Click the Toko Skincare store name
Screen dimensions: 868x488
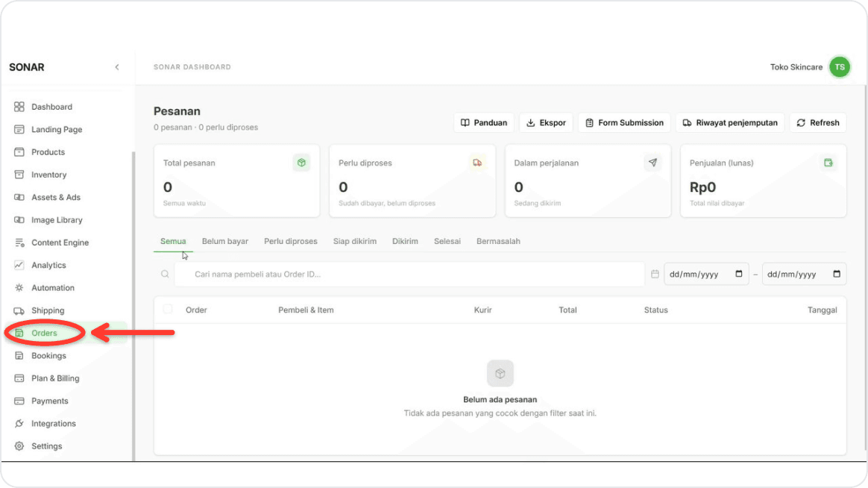point(796,67)
